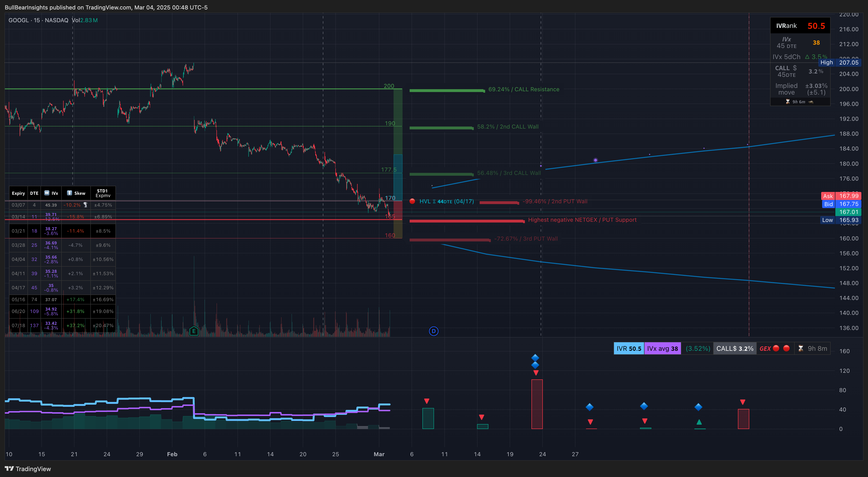The width and height of the screenshot is (868, 477).
Task: Click the Low 165.93 price label
Action: (x=841, y=220)
